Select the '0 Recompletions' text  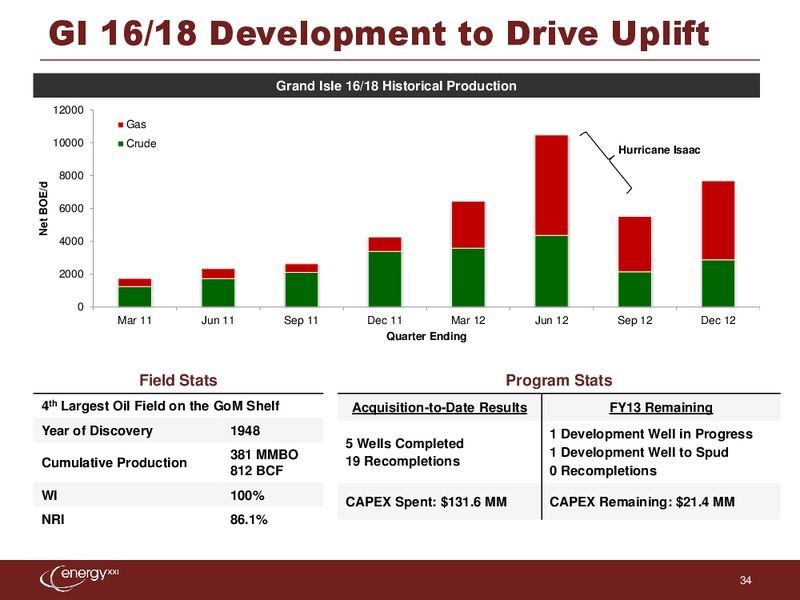[603, 471]
